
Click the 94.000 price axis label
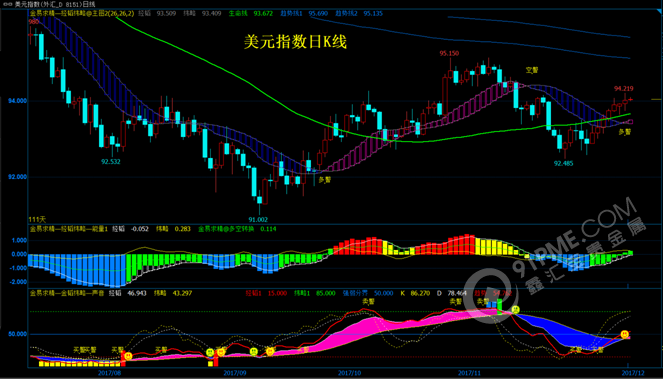tap(17, 101)
